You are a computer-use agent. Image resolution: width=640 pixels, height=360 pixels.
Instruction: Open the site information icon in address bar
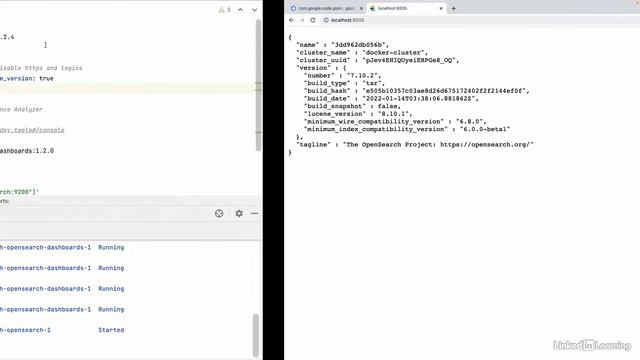pos(326,20)
